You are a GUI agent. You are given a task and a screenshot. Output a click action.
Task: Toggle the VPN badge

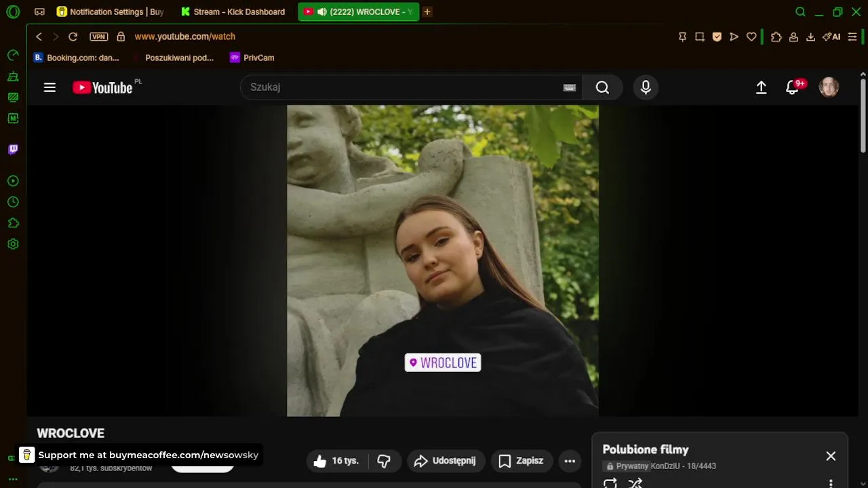tap(99, 37)
